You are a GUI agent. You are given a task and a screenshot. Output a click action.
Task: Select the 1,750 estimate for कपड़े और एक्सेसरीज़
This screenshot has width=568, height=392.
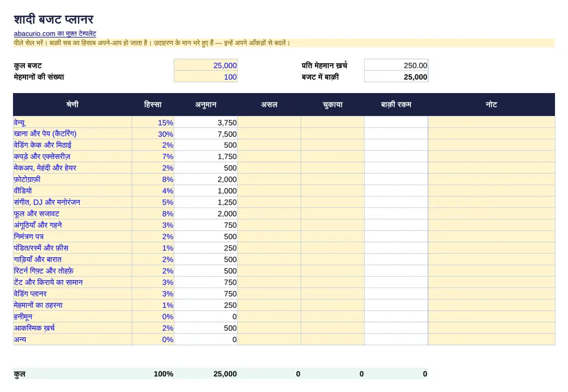[206, 156]
